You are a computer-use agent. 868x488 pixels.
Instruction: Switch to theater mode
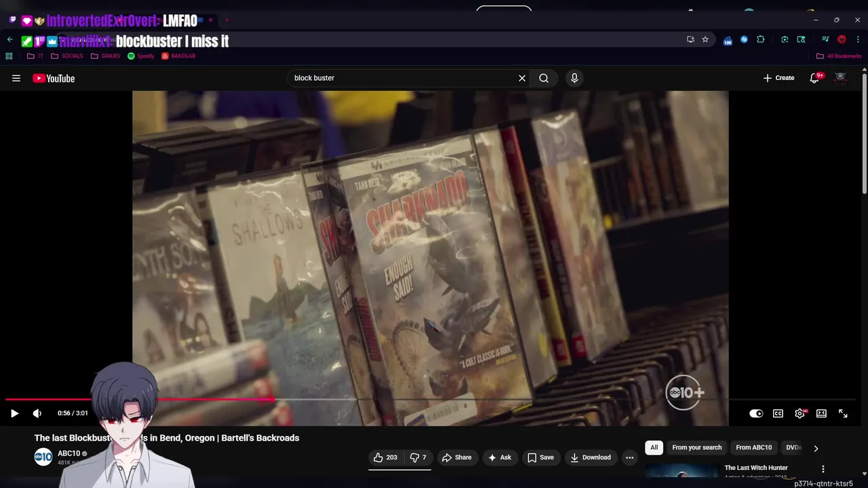point(821,413)
